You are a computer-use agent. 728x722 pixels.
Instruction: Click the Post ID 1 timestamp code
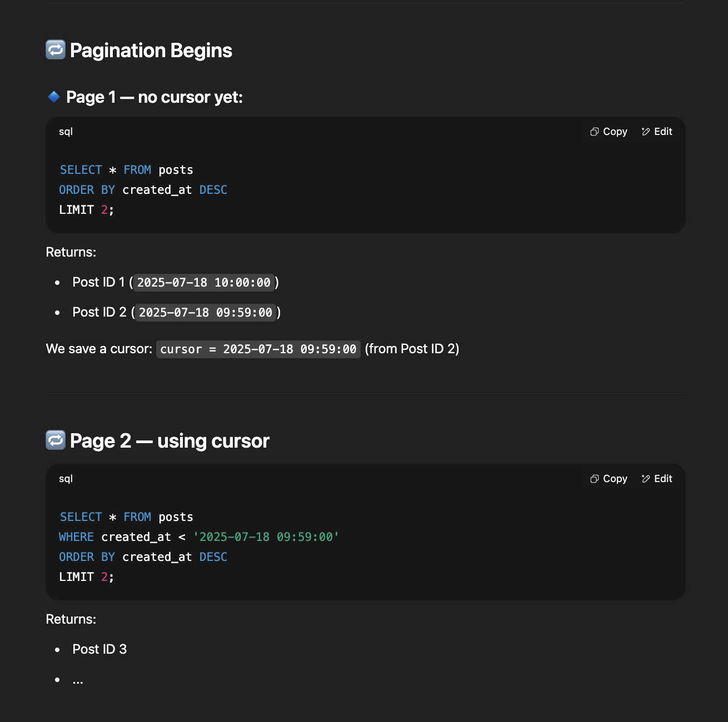coord(204,283)
